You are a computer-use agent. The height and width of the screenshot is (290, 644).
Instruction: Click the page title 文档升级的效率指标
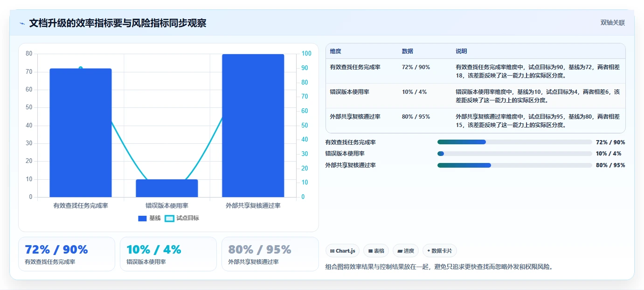(x=118, y=23)
